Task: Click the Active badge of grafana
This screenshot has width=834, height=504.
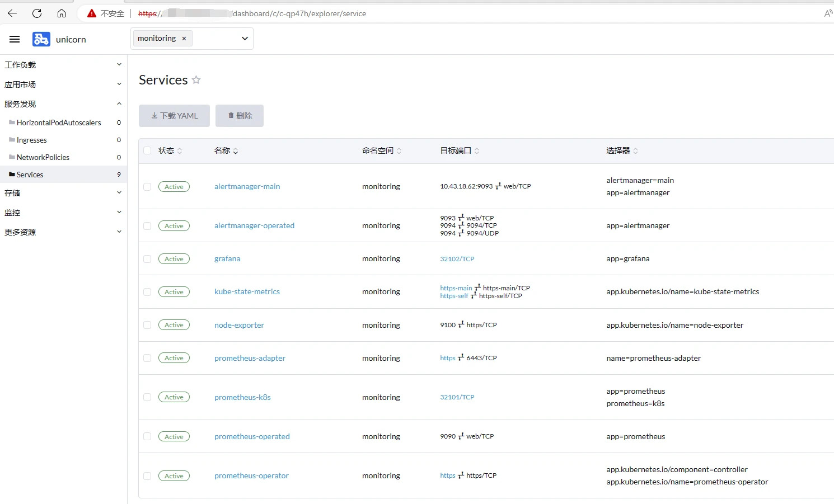Action: [174, 259]
